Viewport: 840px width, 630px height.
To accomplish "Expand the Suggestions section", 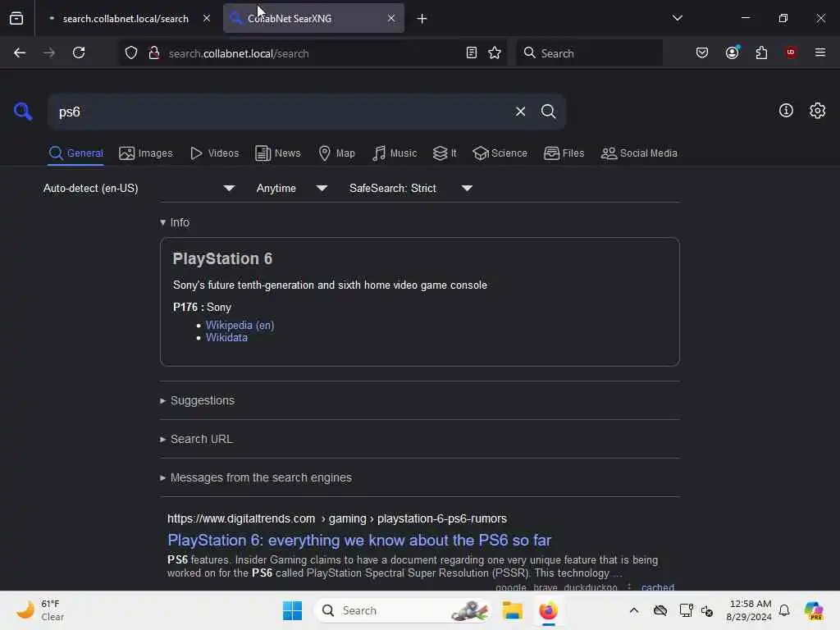I will (x=197, y=400).
